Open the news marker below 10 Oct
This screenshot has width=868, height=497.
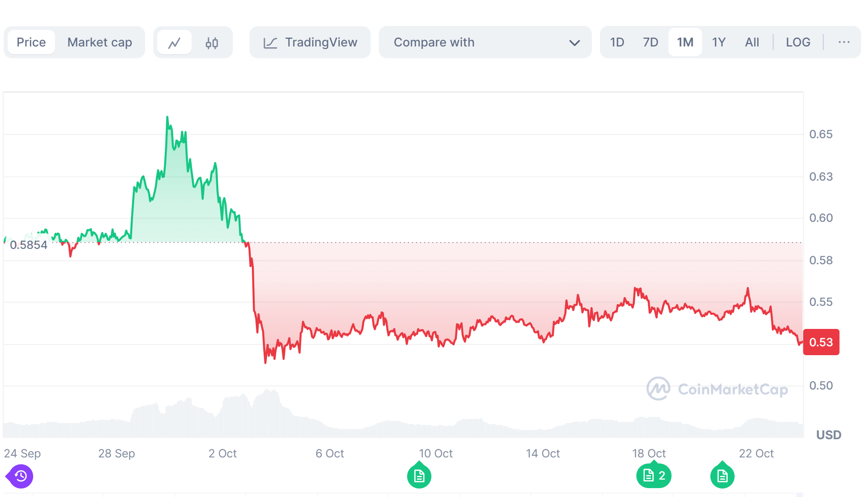(419, 476)
